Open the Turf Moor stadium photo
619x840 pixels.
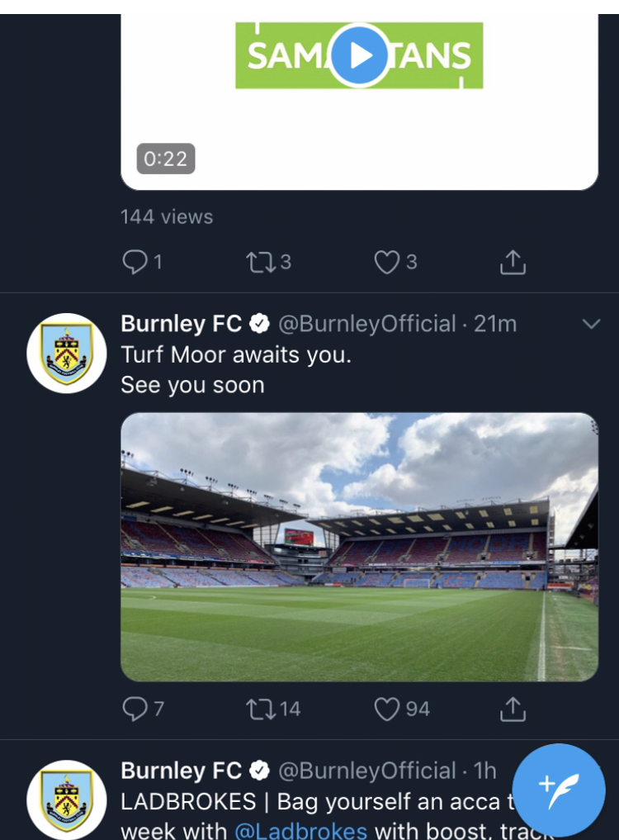coord(359,547)
